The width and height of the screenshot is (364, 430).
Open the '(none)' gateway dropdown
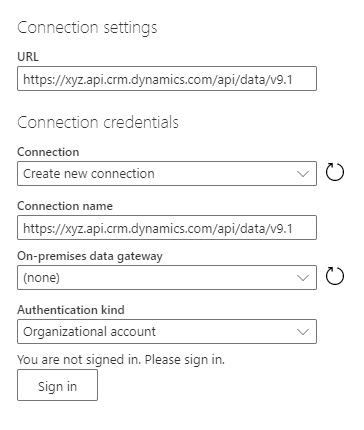pyautogui.click(x=167, y=278)
